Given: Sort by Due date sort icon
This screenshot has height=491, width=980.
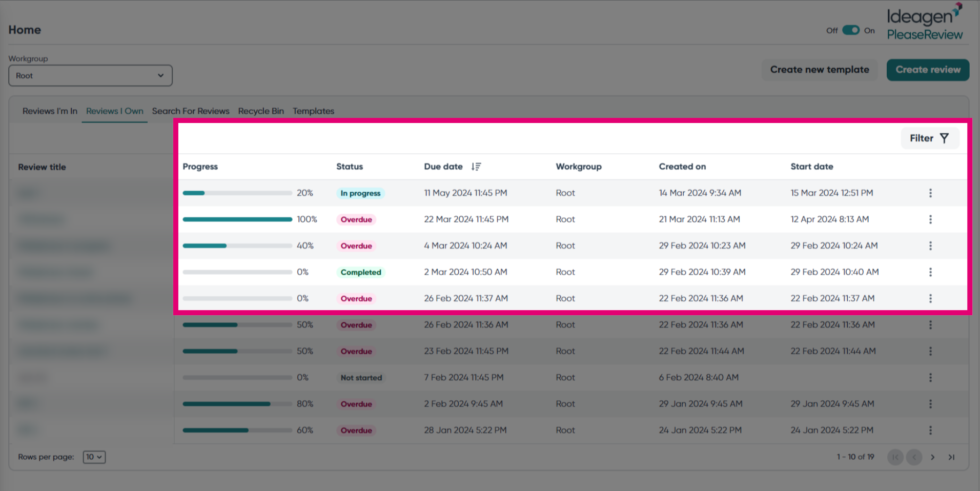Looking at the screenshot, I should 476,167.
